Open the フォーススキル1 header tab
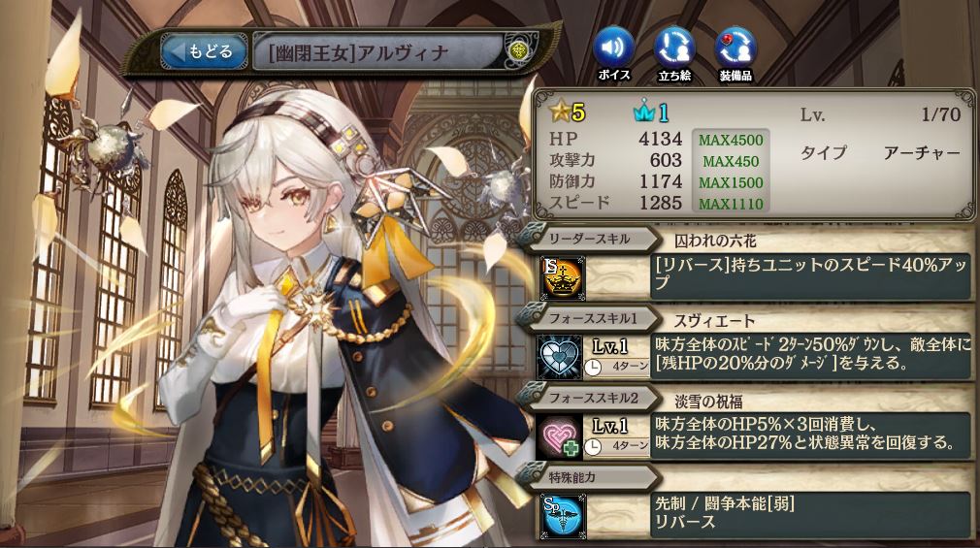 pyautogui.click(x=589, y=319)
